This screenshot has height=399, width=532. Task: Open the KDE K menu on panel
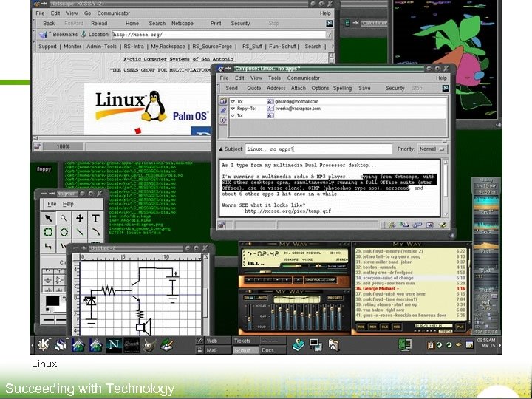pyautogui.click(x=43, y=345)
